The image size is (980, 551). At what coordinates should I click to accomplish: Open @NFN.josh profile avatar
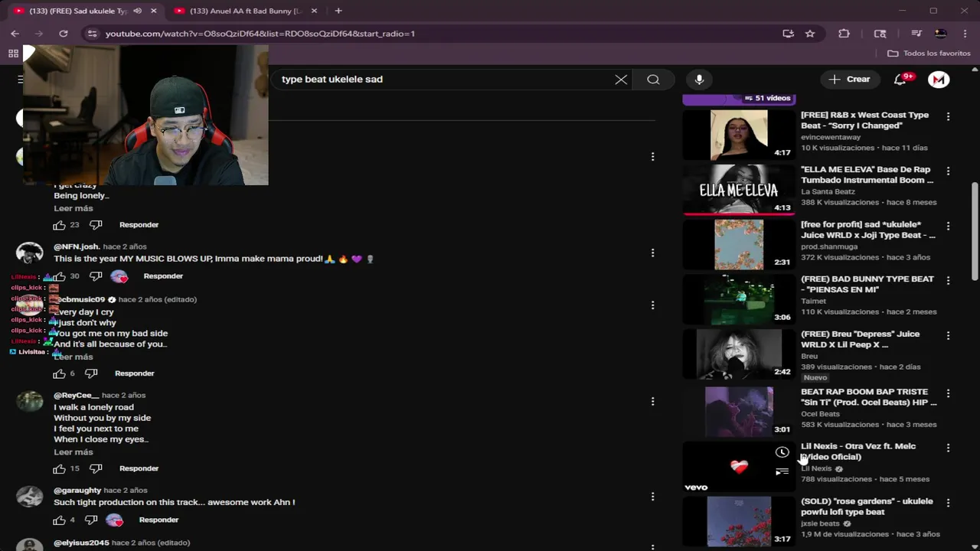tap(30, 254)
